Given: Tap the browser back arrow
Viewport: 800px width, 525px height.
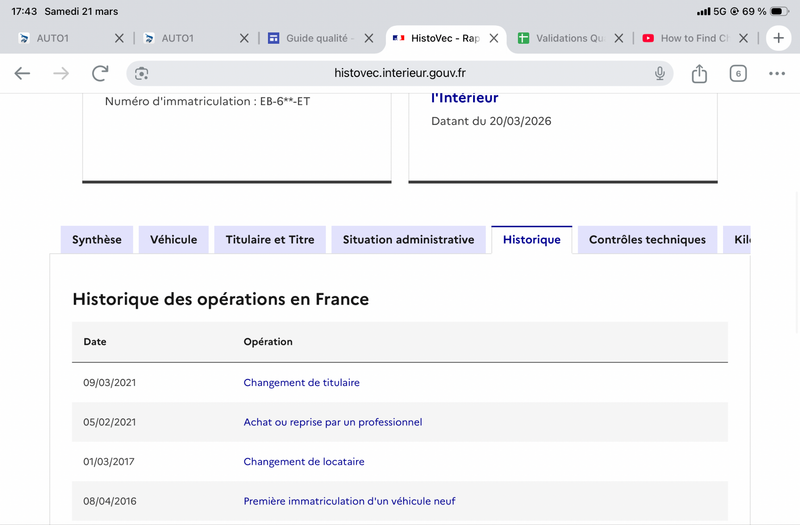Looking at the screenshot, I should pyautogui.click(x=22, y=74).
